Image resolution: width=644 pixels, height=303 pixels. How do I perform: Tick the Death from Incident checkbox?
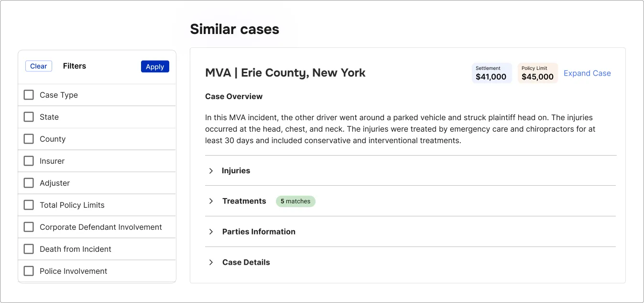point(29,249)
